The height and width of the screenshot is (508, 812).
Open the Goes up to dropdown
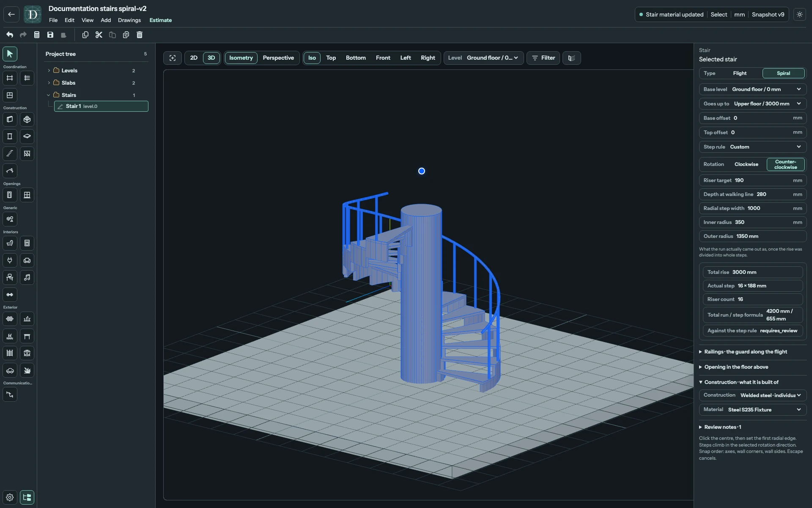point(753,104)
